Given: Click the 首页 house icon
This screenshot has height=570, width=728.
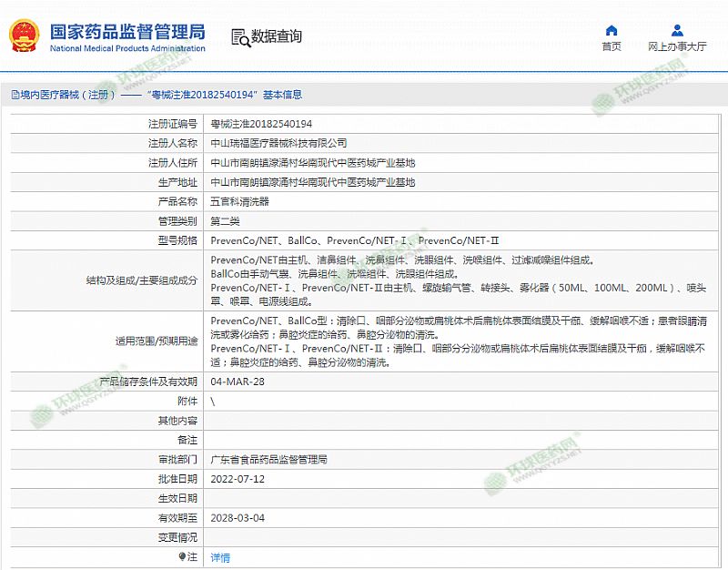Looking at the screenshot, I should click(x=612, y=31).
